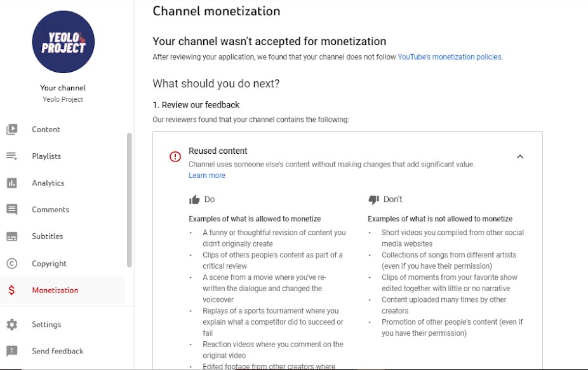Select the Monetization menu label
The image size is (588, 370).
(x=55, y=290)
